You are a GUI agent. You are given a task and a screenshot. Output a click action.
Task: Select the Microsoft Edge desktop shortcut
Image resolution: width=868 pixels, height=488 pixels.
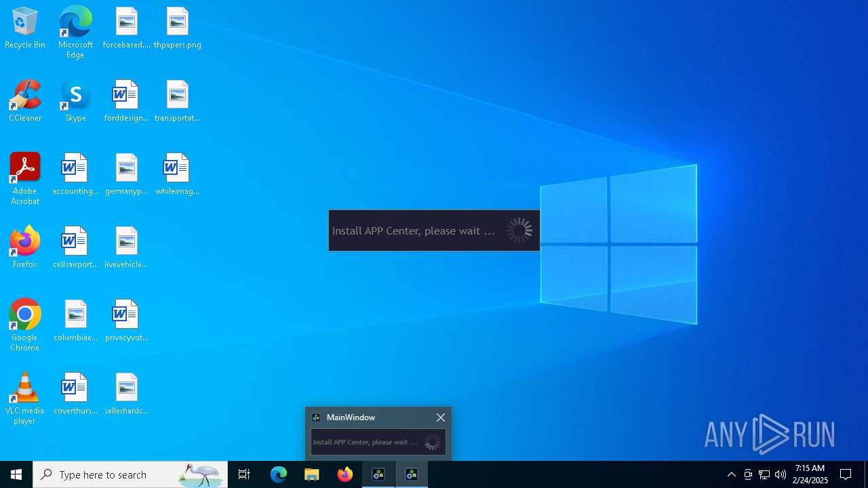[75, 33]
